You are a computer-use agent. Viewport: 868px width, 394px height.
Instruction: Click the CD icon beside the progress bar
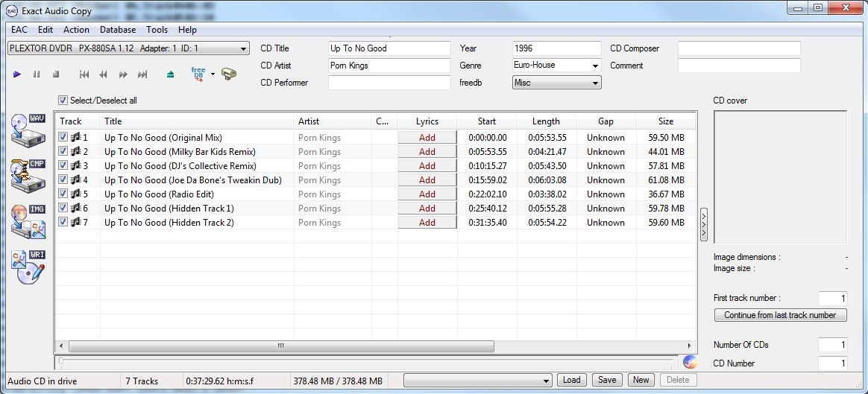pyautogui.click(x=690, y=362)
